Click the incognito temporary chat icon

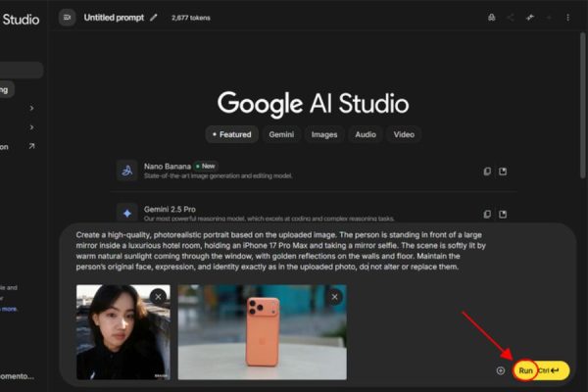point(491,18)
